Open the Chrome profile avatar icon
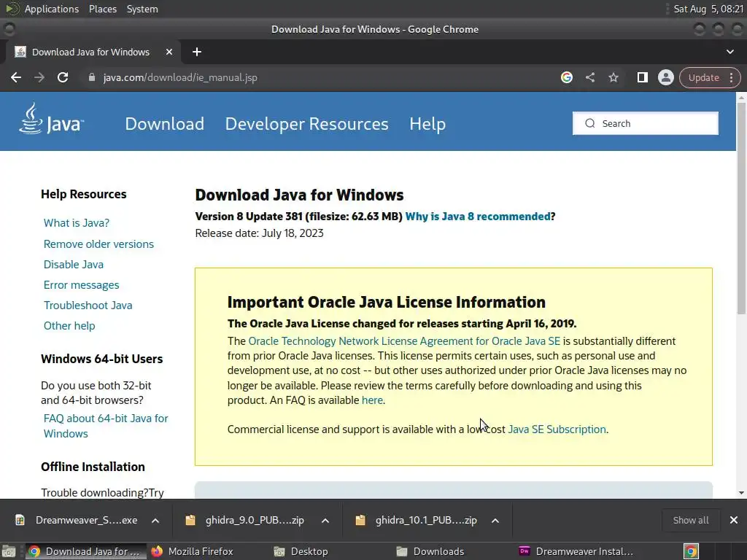 coord(665,77)
